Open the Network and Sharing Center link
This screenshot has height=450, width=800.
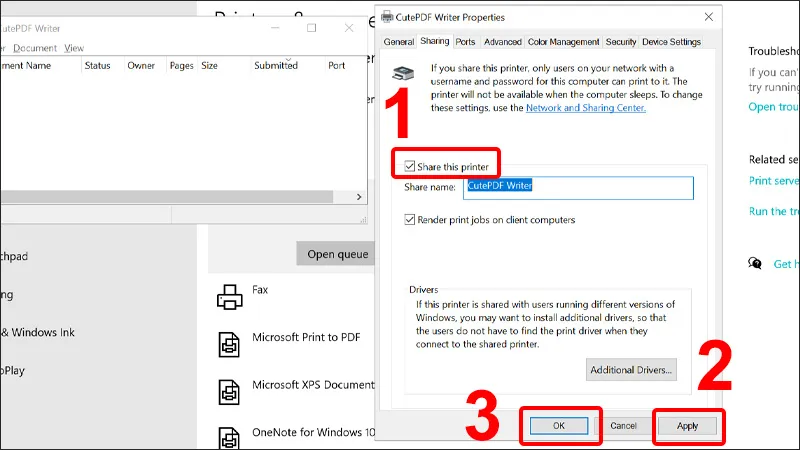pyautogui.click(x=585, y=108)
